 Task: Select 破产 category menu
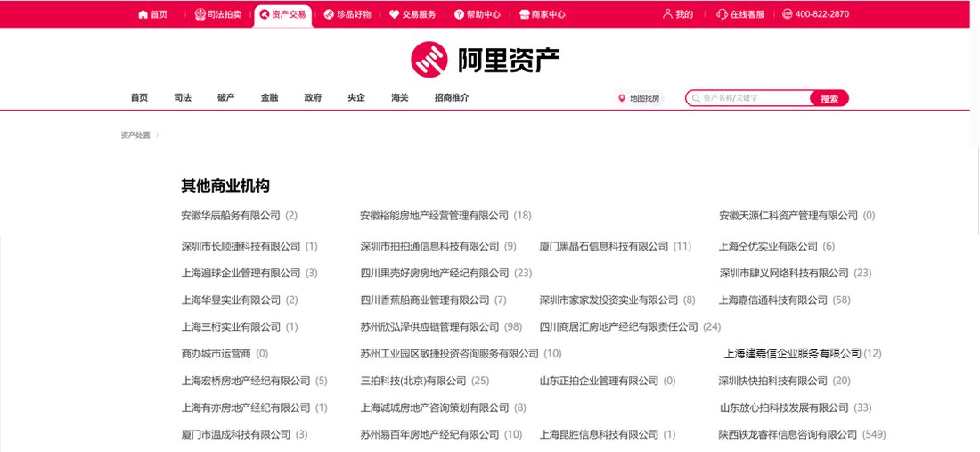point(226,97)
